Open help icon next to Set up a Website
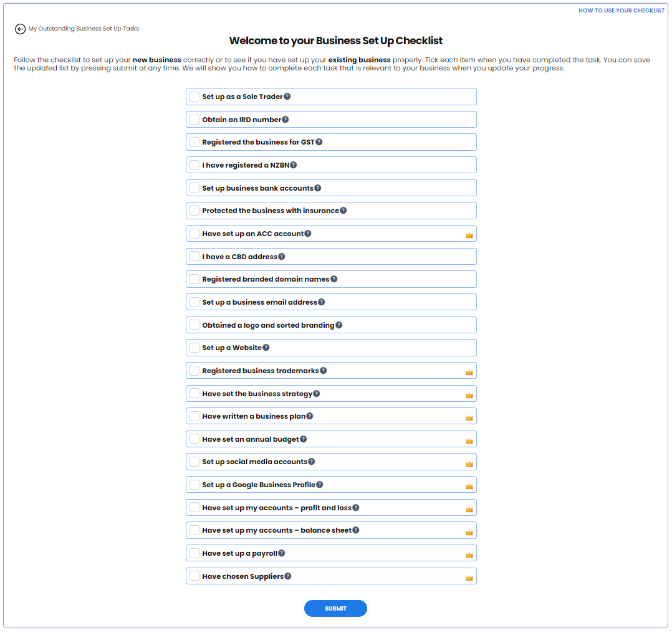 click(x=266, y=347)
